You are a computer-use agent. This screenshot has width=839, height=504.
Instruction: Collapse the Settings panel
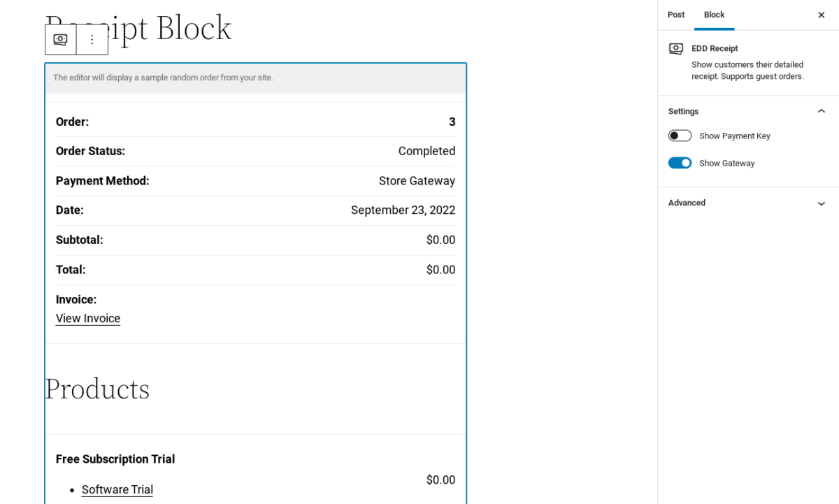821,111
